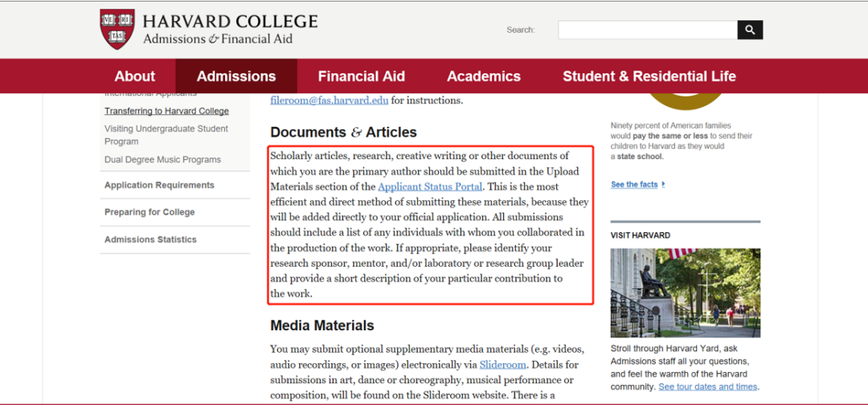The height and width of the screenshot is (405, 868).
Task: Open Visiting Undergraduate Student Program link
Action: click(166, 135)
